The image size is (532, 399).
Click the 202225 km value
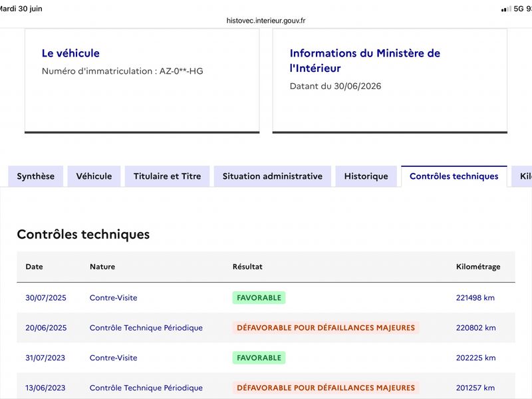[x=475, y=358]
